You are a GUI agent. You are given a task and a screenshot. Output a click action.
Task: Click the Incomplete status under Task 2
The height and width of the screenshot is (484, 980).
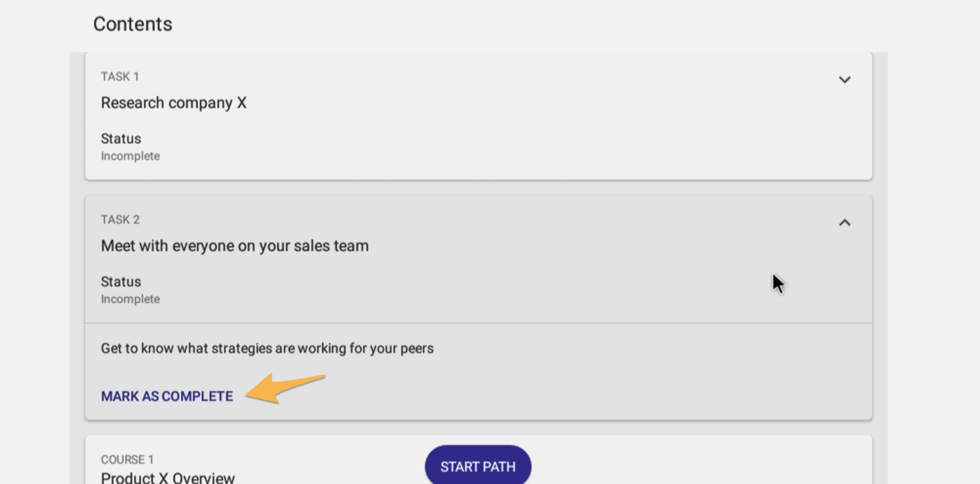(x=130, y=300)
